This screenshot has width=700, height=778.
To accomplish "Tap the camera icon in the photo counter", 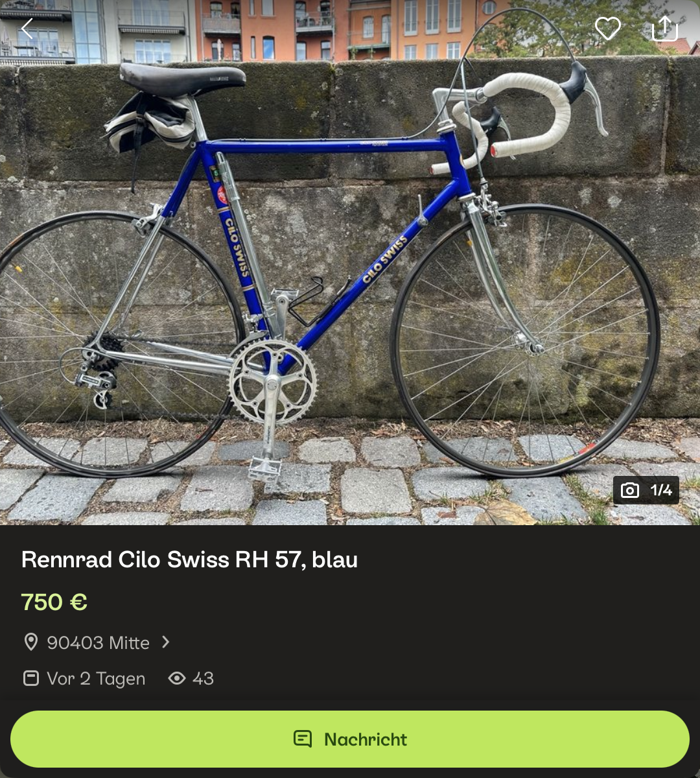I will [630, 490].
